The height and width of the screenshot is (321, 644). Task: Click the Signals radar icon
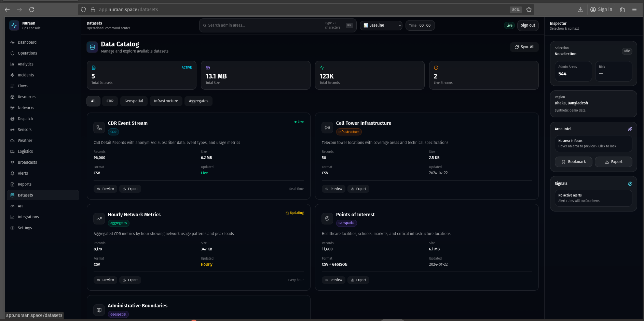(630, 184)
